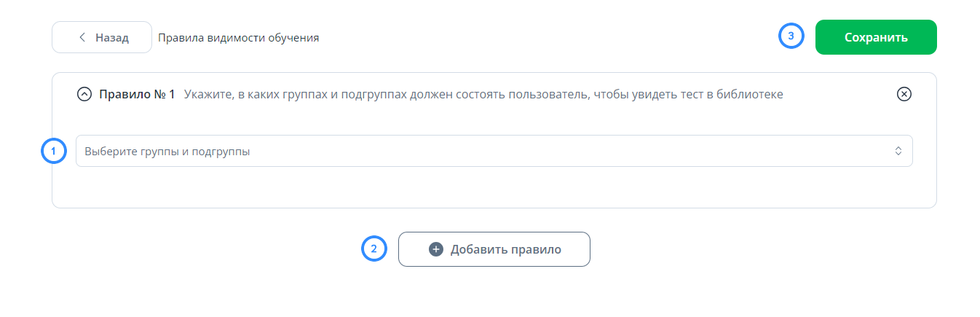Focus the Выберите группы placeholder text
Screen dimensions: 980x317
click(167, 152)
